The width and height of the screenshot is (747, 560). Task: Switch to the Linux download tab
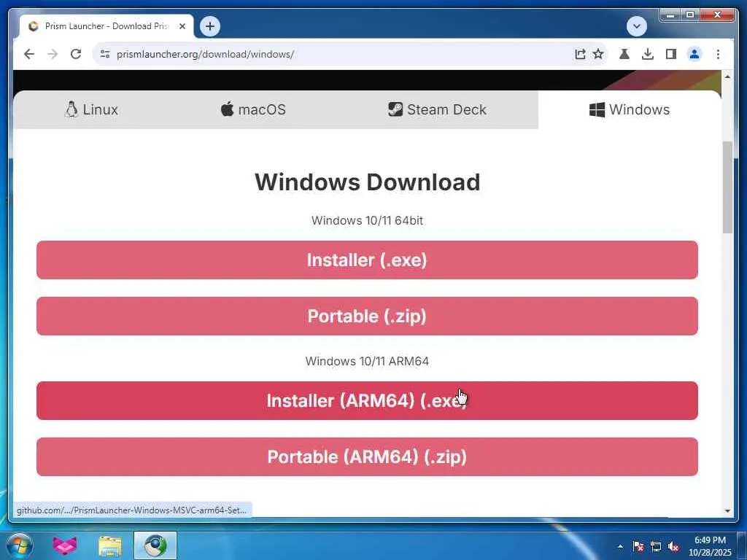click(x=91, y=109)
